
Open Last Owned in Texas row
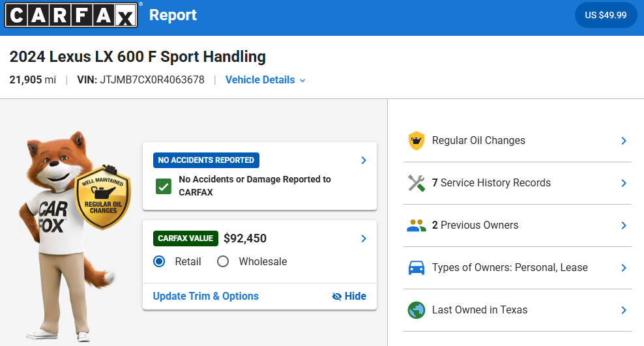tap(518, 310)
